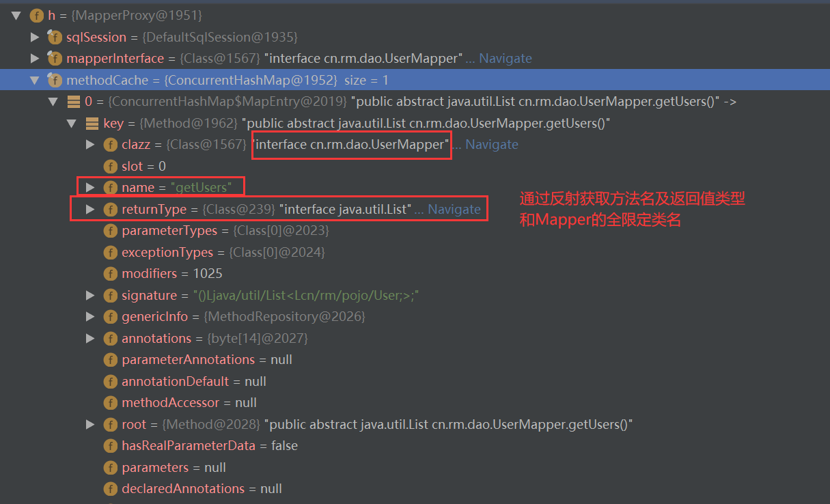This screenshot has width=830, height=504.
Task: Click ConcurrentHashMap@1952 size = 1 text
Action: (x=276, y=80)
